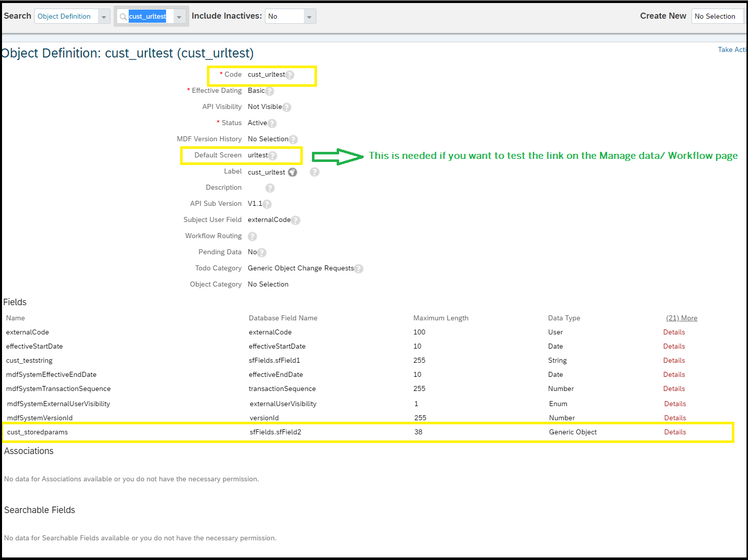Image resolution: width=748 pixels, height=560 pixels.
Task: Click the User data type cell
Action: [555, 332]
